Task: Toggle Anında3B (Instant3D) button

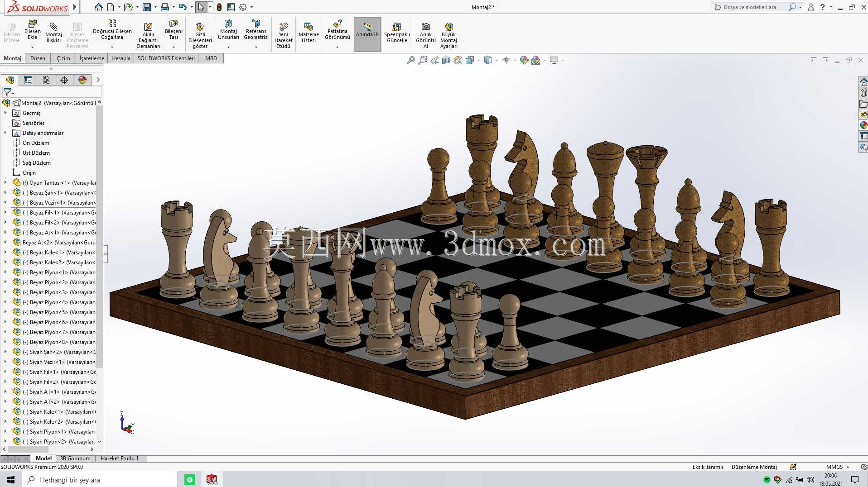Action: (367, 34)
